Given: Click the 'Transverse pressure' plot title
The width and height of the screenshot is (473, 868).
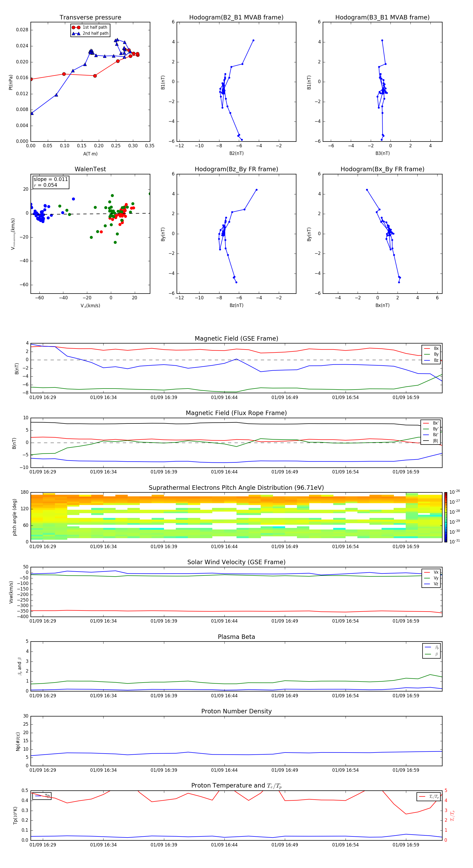Looking at the screenshot, I should click(90, 18).
